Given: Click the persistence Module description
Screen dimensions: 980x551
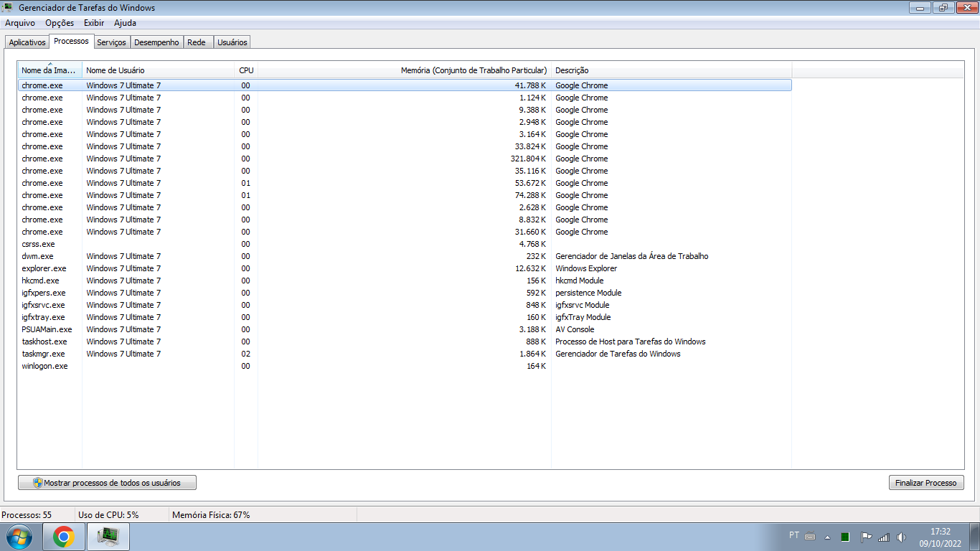Looking at the screenshot, I should [x=588, y=293].
